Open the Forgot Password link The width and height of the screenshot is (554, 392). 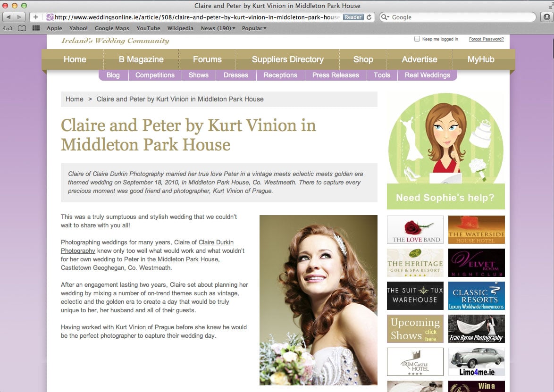click(486, 39)
